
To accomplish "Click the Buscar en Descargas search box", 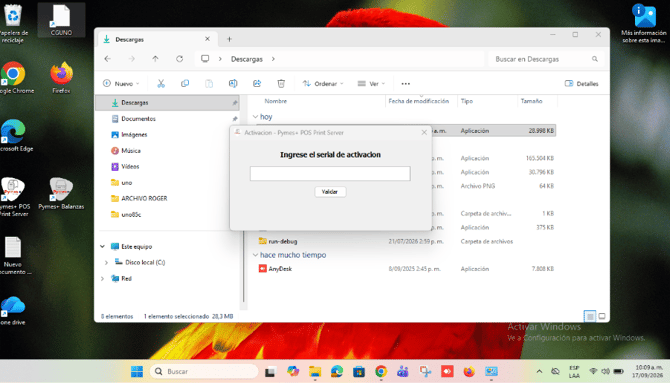I will [546, 59].
